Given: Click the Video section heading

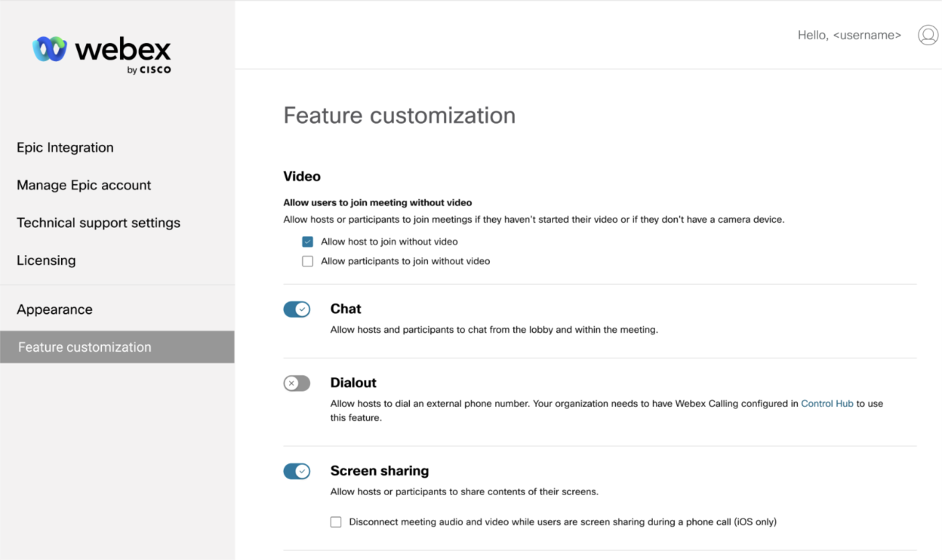Looking at the screenshot, I should pyautogui.click(x=302, y=177).
